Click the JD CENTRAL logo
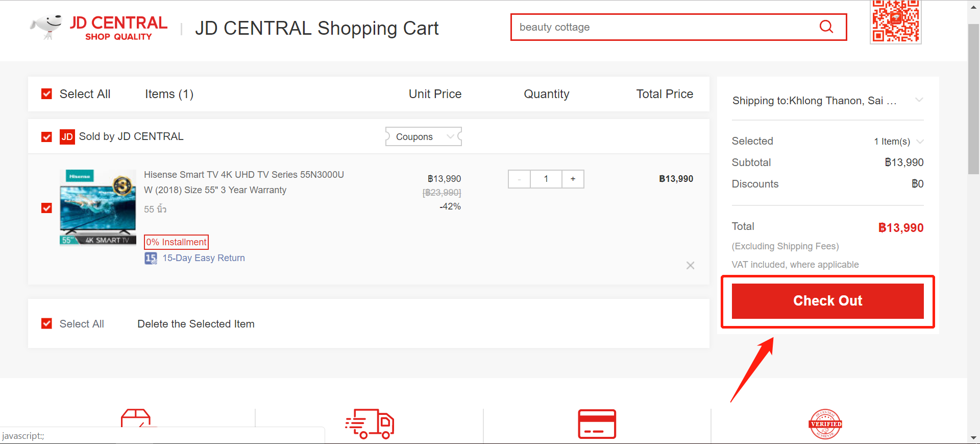980x444 pixels. (x=99, y=28)
